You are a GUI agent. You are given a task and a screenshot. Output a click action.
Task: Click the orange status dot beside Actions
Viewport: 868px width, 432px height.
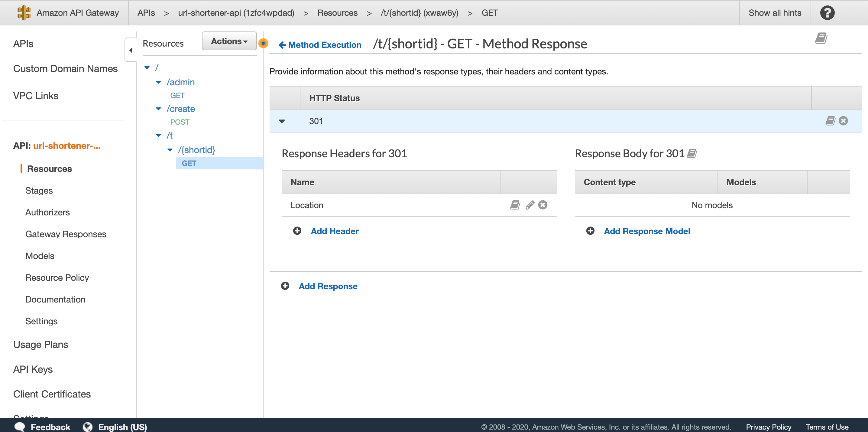tap(263, 43)
